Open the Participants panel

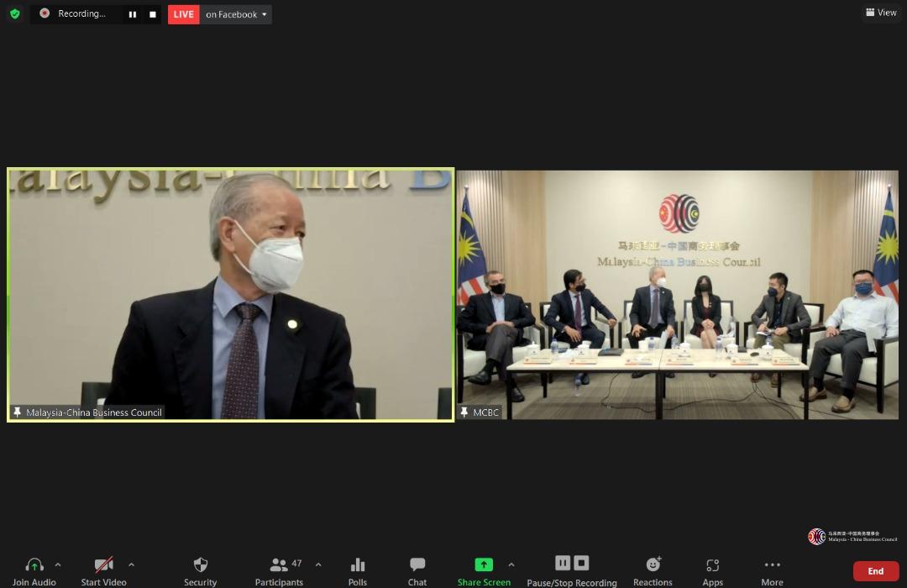click(x=279, y=565)
